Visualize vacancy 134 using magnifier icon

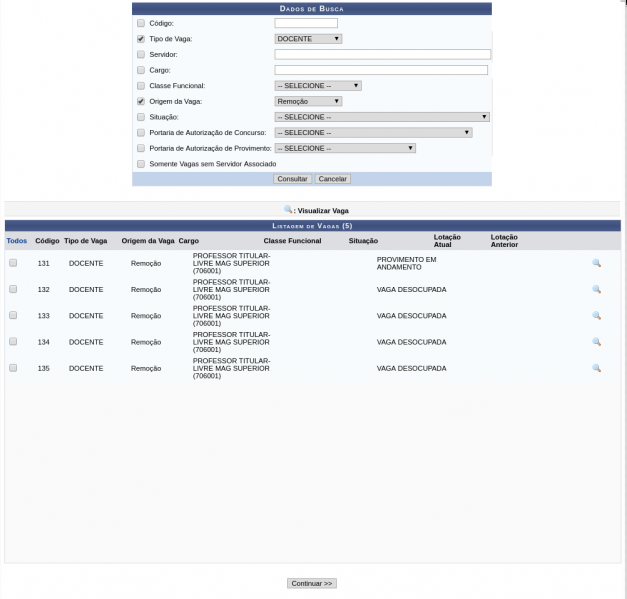(596, 342)
